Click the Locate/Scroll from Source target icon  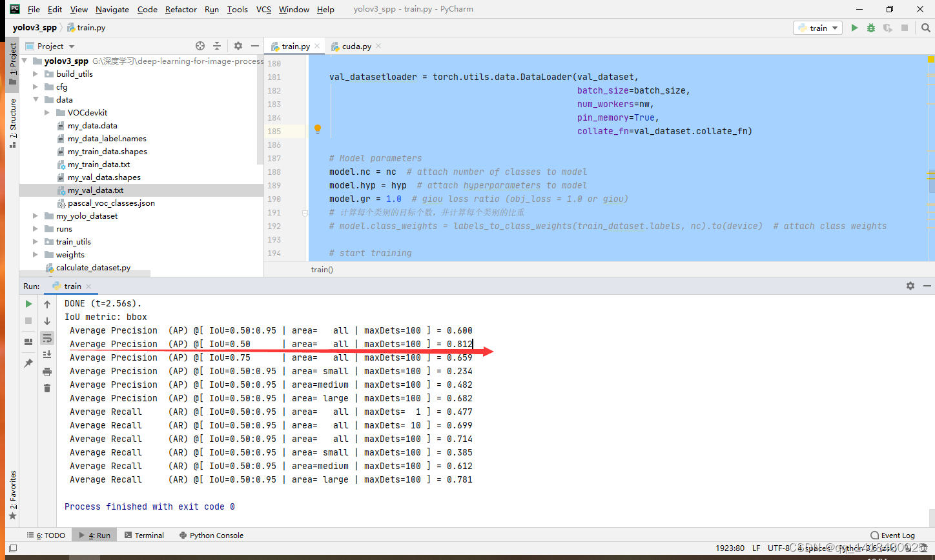(x=200, y=46)
